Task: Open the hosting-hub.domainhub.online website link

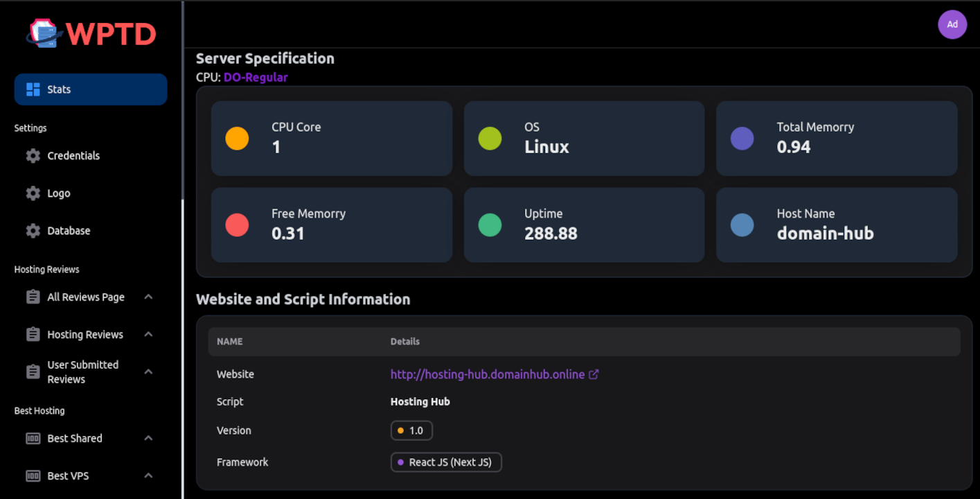Action: [488, 374]
